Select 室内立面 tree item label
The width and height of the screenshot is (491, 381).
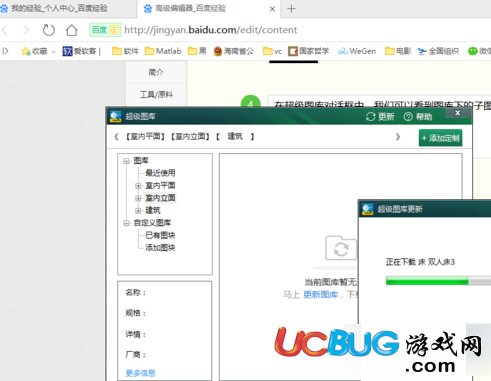[160, 198]
